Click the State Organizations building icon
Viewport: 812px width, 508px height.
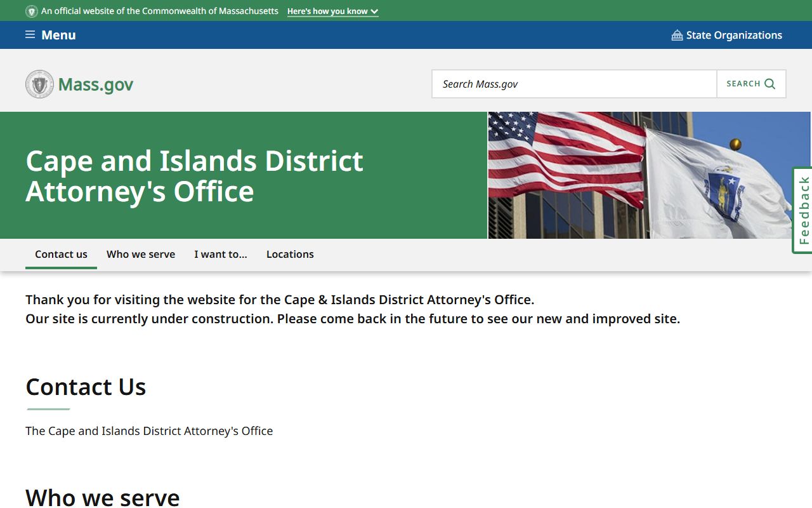(677, 35)
